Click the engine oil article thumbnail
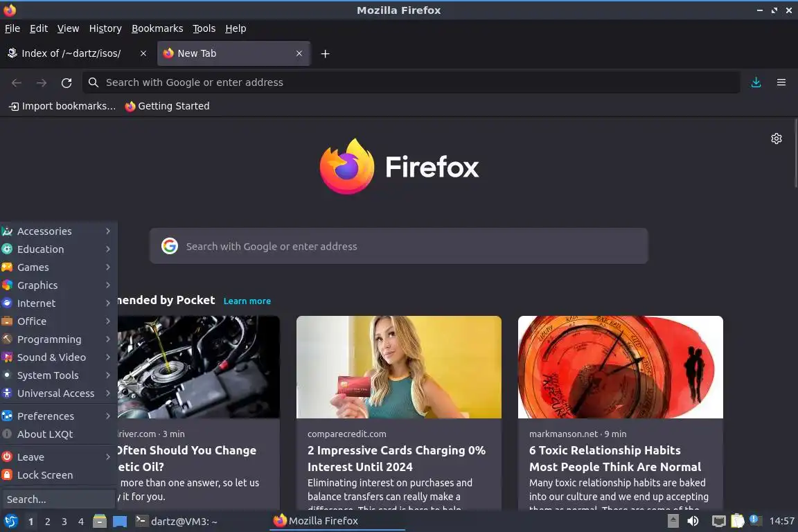This screenshot has width=798, height=532. tap(199, 367)
